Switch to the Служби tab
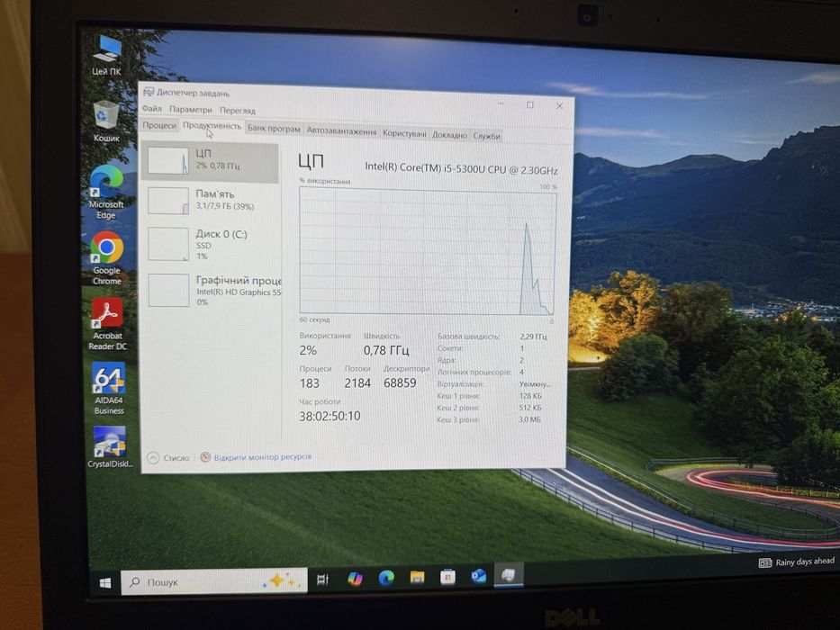The image size is (840, 630). coord(486,136)
